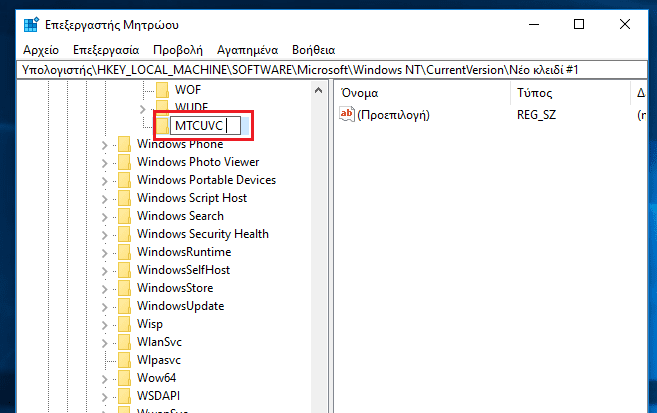Expand the Windows Photo Viewer key
Viewport: 657px width, 413px height.
point(104,163)
